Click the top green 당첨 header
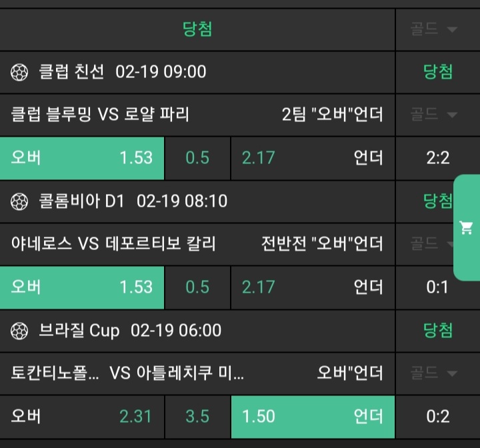Screen dimensions: 480x448 [197, 29]
